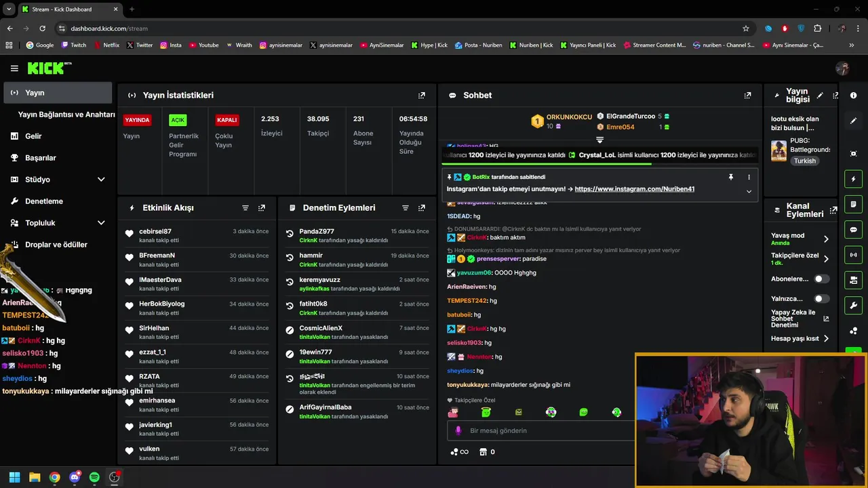868x488 pixels.
Task: Click CosmicAlienX ban entry
Action: click(357, 332)
